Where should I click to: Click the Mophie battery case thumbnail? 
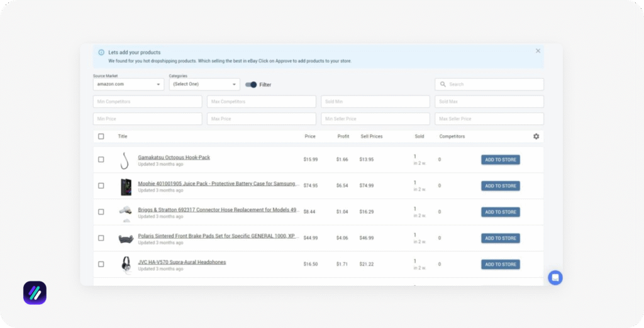126,187
